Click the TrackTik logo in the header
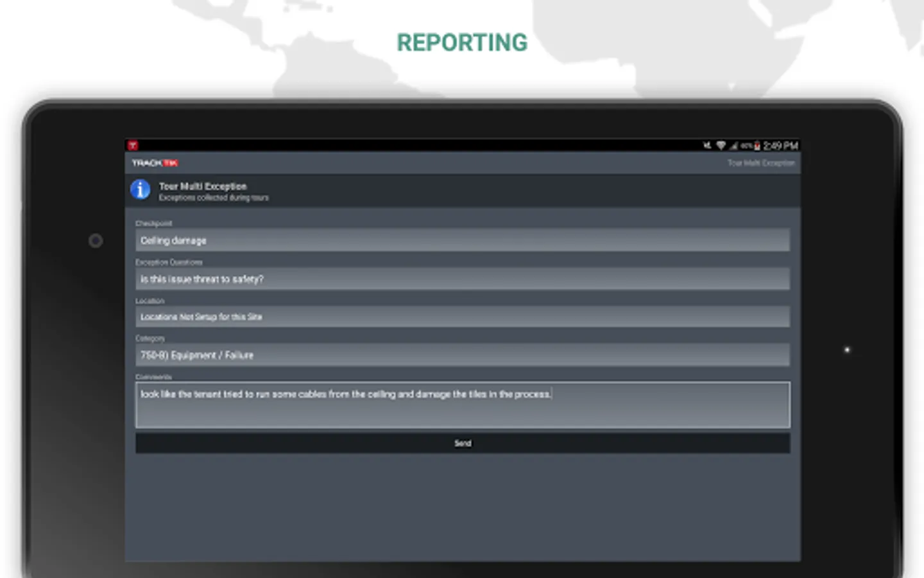This screenshot has width=924, height=578. pyautogui.click(x=155, y=163)
